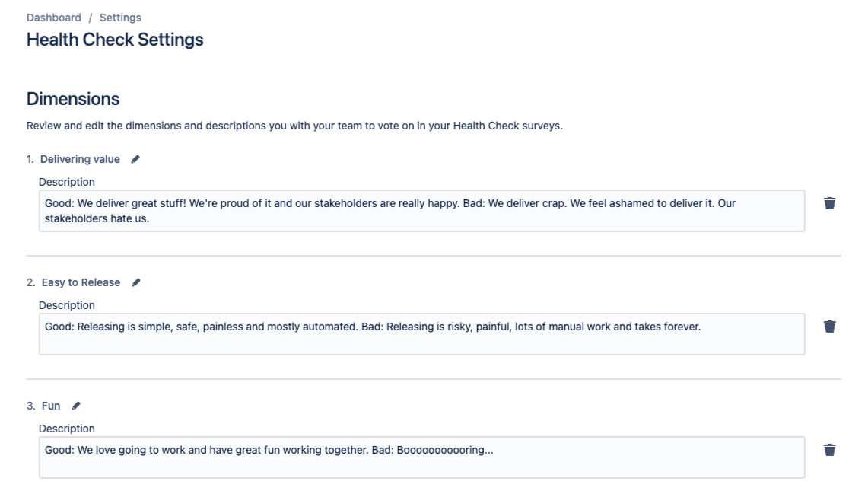The image size is (868, 494).
Task: Delete the Easy to Release dimension
Action: click(x=828, y=325)
